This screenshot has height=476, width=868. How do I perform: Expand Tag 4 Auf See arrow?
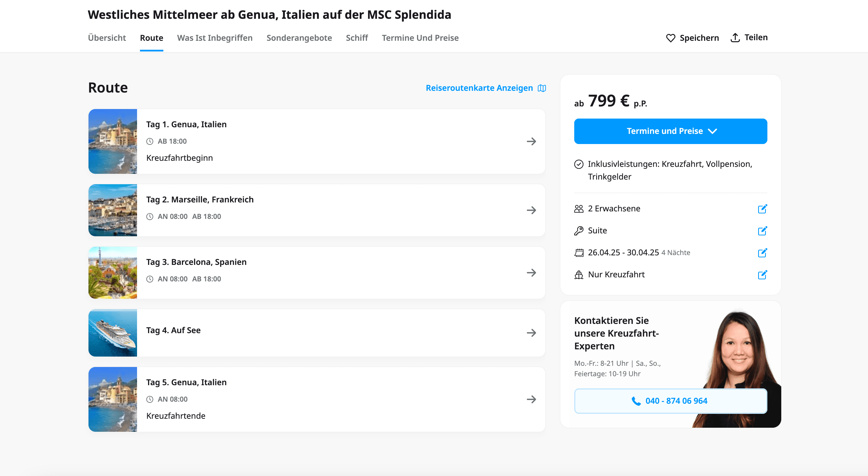[x=531, y=333]
